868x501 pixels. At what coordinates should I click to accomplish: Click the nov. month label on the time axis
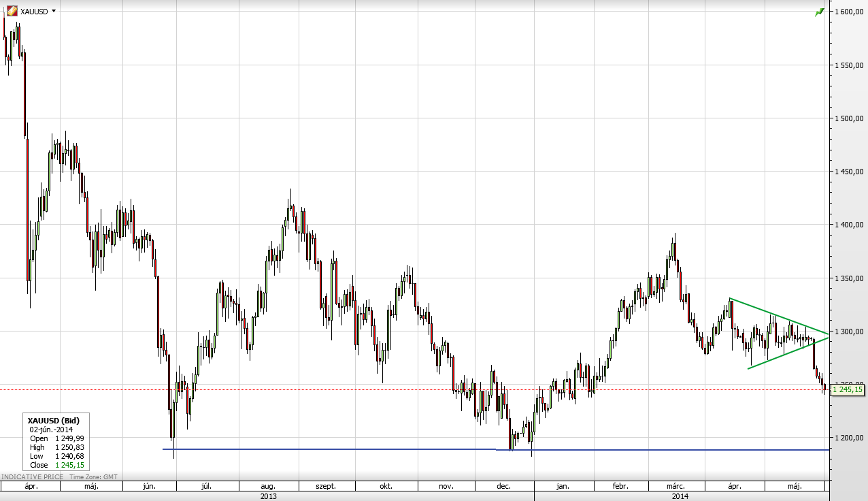tap(446, 487)
